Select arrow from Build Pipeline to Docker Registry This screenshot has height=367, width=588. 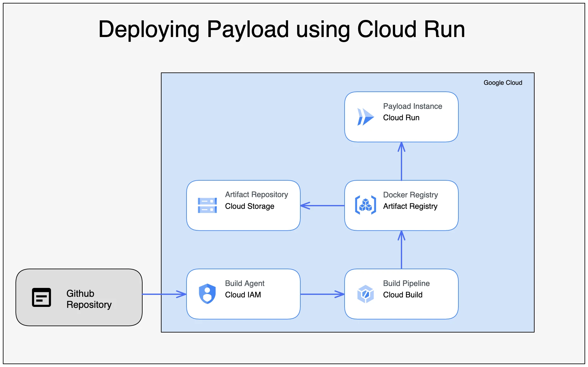tap(401, 250)
